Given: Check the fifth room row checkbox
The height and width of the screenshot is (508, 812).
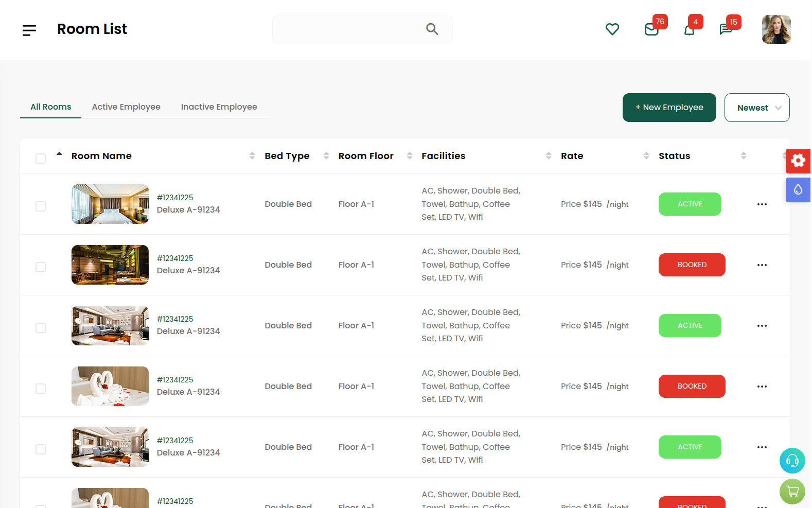Looking at the screenshot, I should click(41, 449).
